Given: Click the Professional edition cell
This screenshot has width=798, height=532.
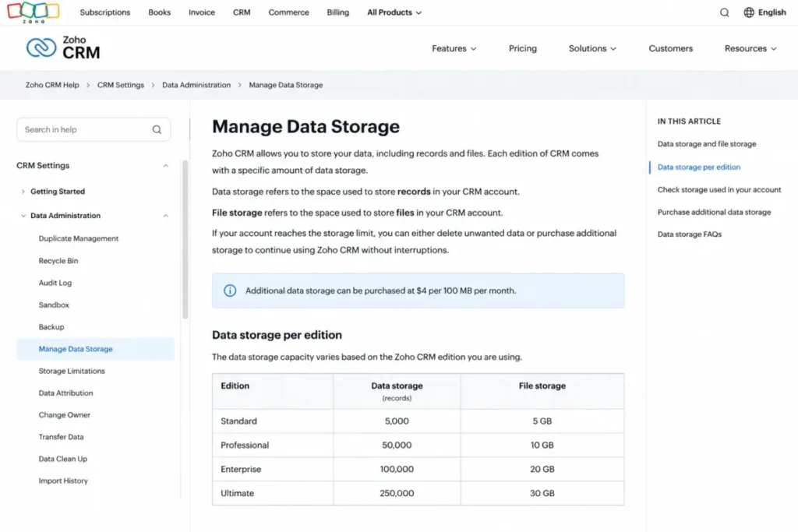Looking at the screenshot, I should click(273, 445).
